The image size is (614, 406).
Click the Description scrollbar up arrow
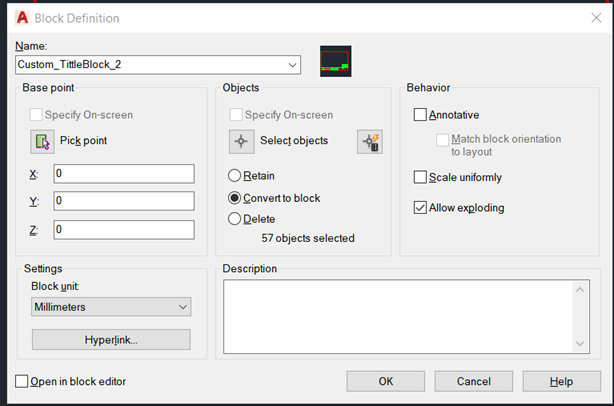[x=580, y=290]
